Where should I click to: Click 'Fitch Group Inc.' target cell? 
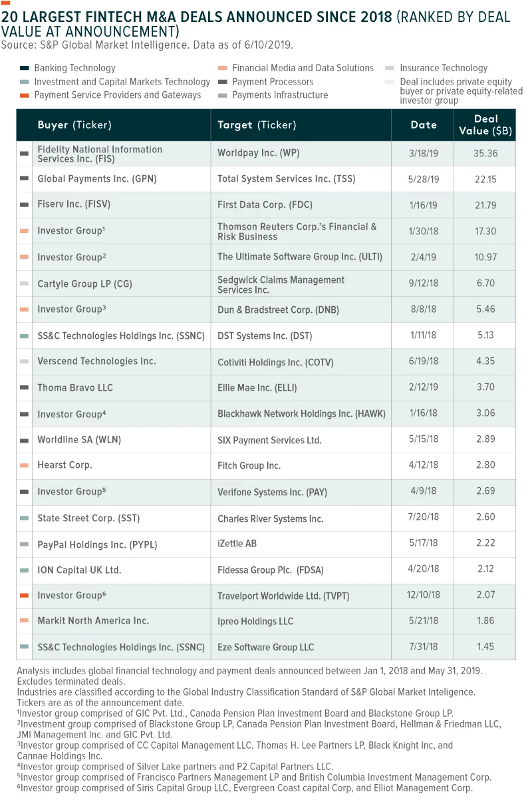[x=249, y=466]
